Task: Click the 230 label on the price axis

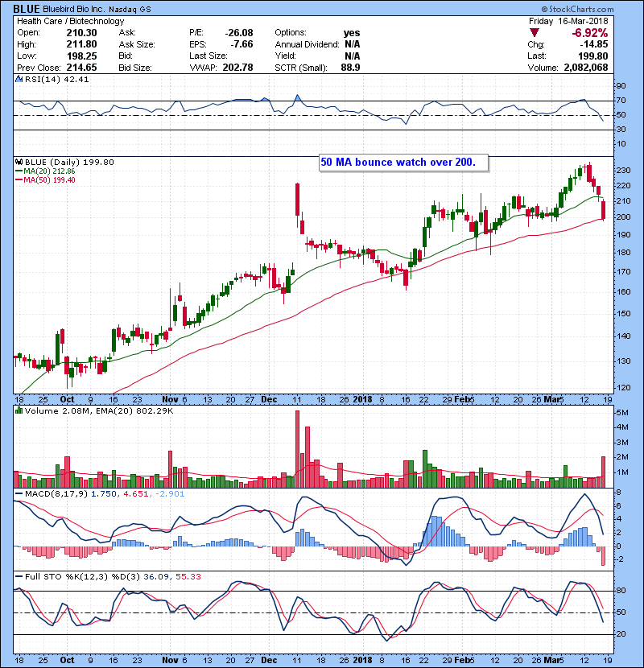Action: pos(623,171)
